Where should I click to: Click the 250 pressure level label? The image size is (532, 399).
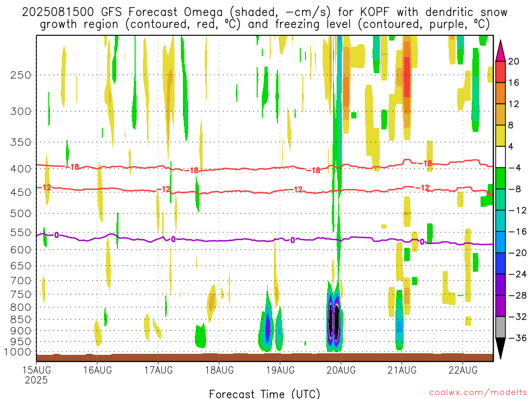coord(21,75)
